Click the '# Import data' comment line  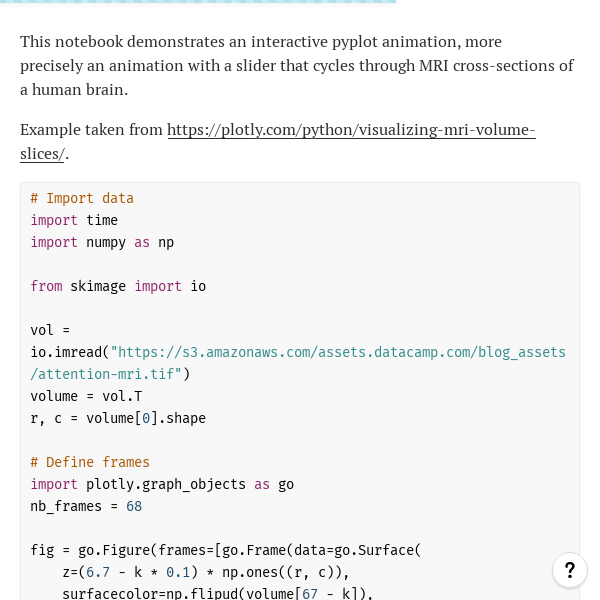[82, 198]
